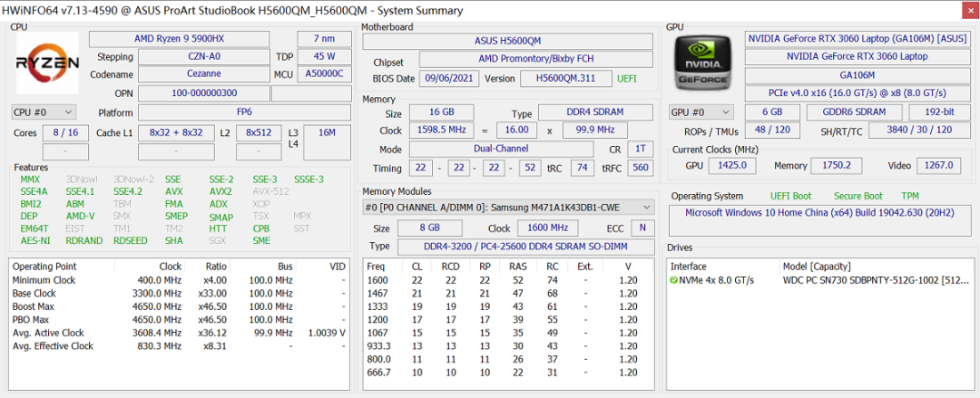This screenshot has height=398, width=980.
Task: Select the Cezanne codename field
Action: pyautogui.click(x=204, y=73)
